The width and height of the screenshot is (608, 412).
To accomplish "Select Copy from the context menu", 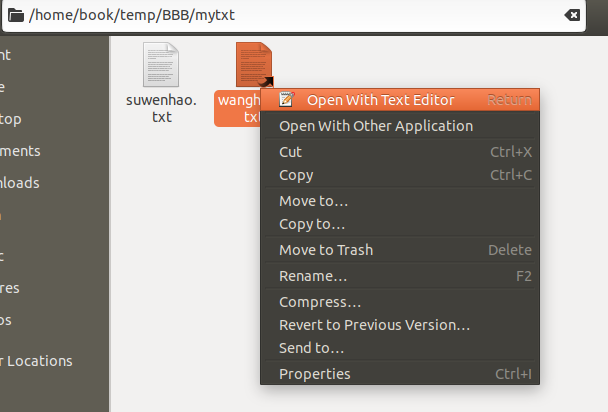I will tap(400, 175).
